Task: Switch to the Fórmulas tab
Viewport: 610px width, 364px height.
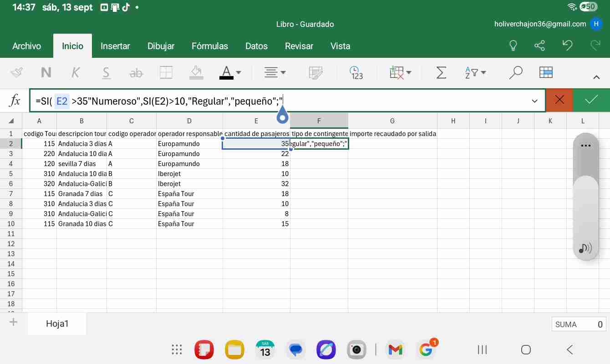Action: 209,46
